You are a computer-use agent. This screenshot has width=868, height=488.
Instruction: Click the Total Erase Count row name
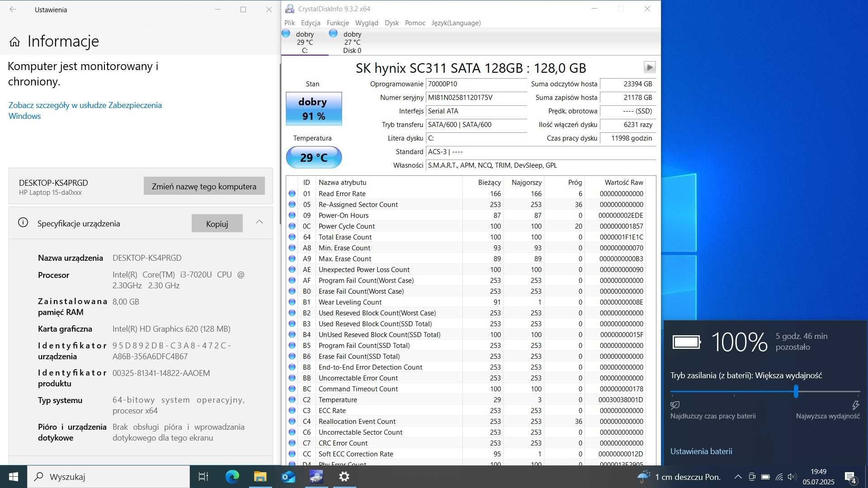[x=345, y=237]
